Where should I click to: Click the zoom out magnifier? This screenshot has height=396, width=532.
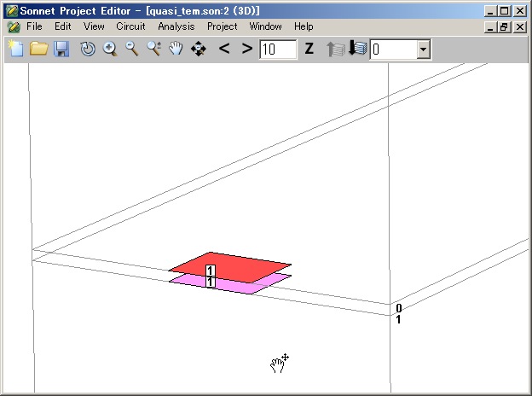132,49
